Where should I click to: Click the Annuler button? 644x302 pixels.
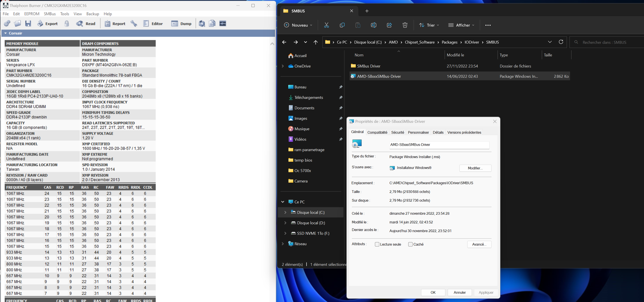tap(459, 292)
